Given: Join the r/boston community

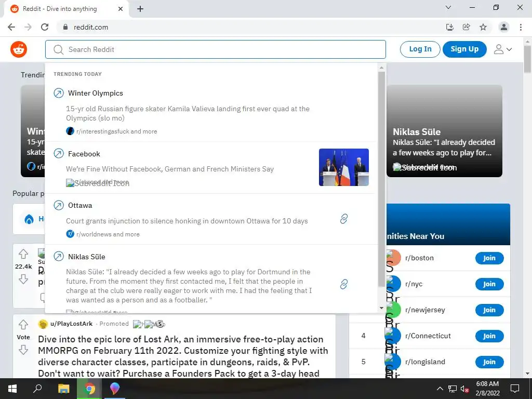Looking at the screenshot, I should click(489, 258).
